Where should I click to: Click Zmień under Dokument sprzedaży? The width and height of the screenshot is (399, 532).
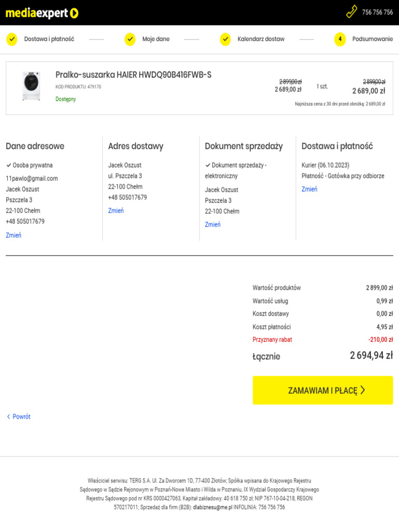click(212, 224)
